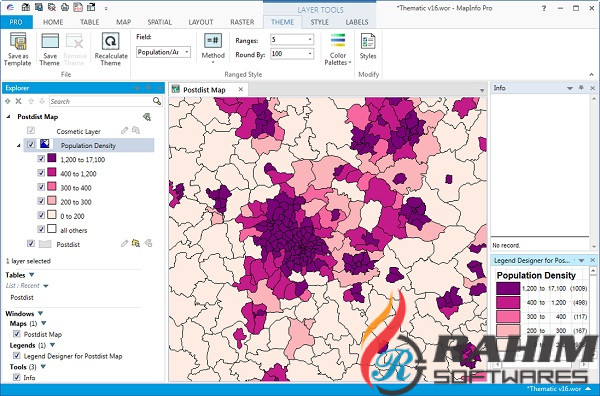Click the print quick access toolbar icon
This screenshot has width=600, height=396.
[x=65, y=7]
